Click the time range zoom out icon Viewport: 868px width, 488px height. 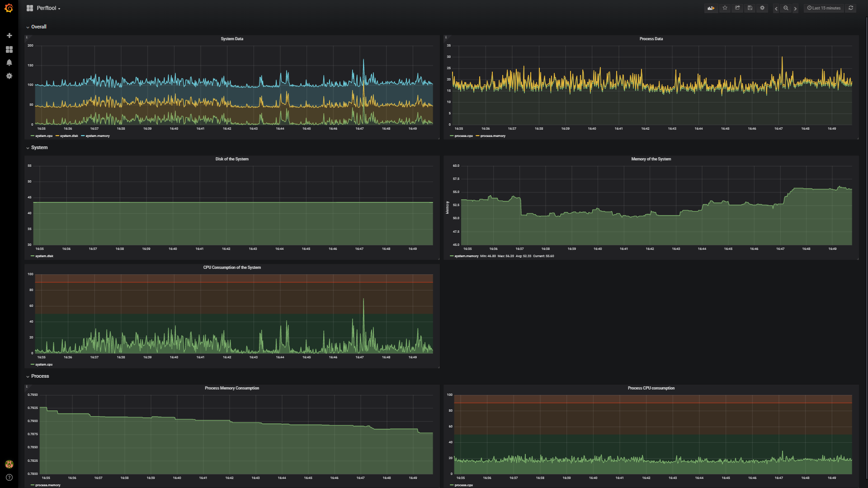tap(786, 8)
